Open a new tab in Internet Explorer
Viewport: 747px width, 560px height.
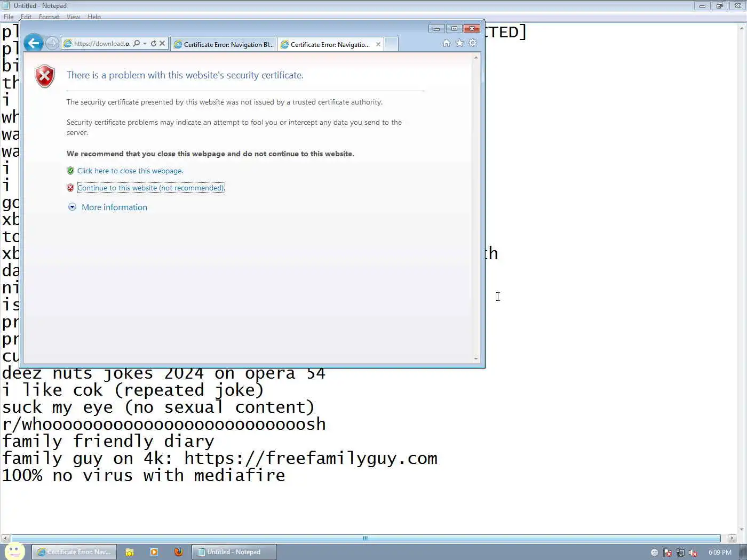click(x=391, y=44)
